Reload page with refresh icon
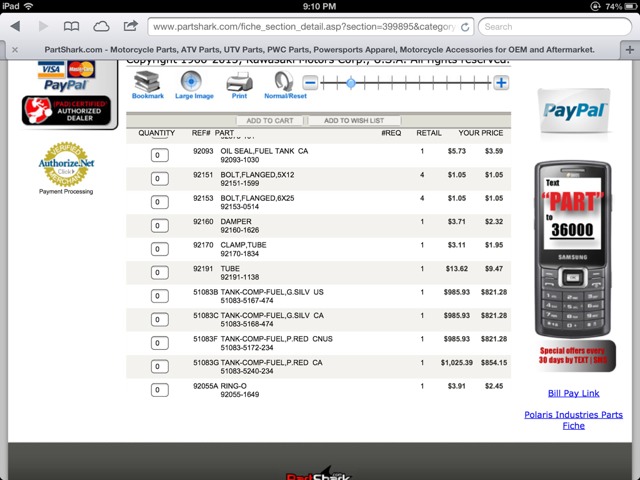The height and width of the screenshot is (480, 640). coord(464,27)
